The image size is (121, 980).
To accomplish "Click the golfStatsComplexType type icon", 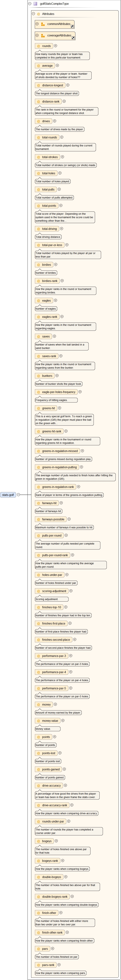I will [x=35, y=4].
